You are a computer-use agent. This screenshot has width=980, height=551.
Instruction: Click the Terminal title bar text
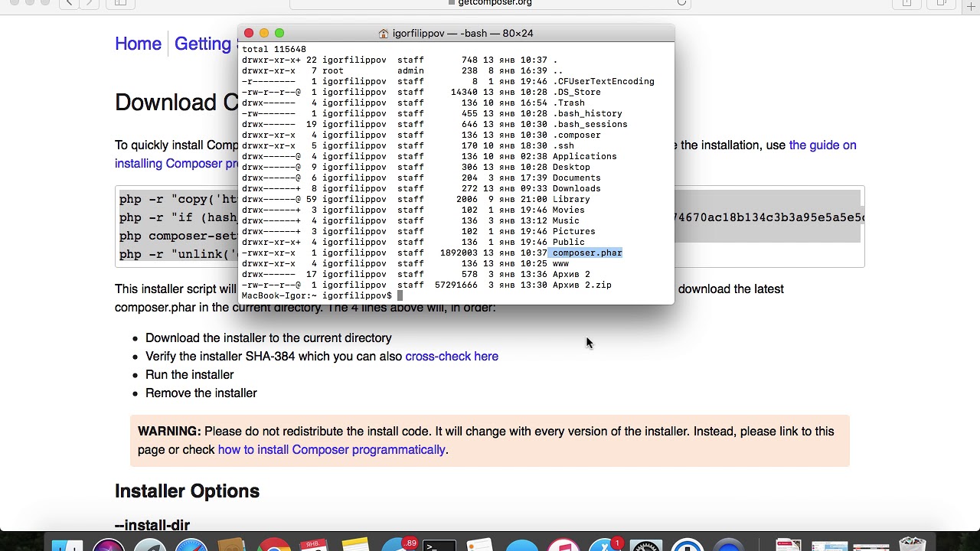[x=462, y=34]
